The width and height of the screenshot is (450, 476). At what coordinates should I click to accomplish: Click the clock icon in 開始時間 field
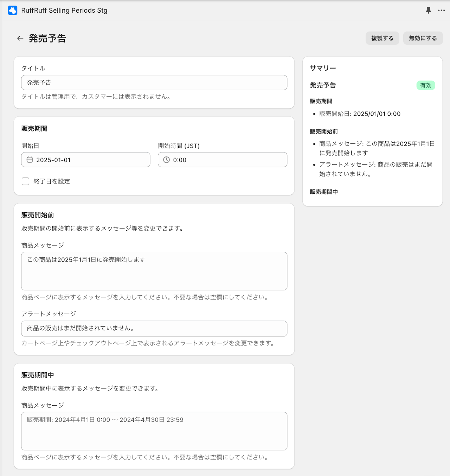point(167,160)
